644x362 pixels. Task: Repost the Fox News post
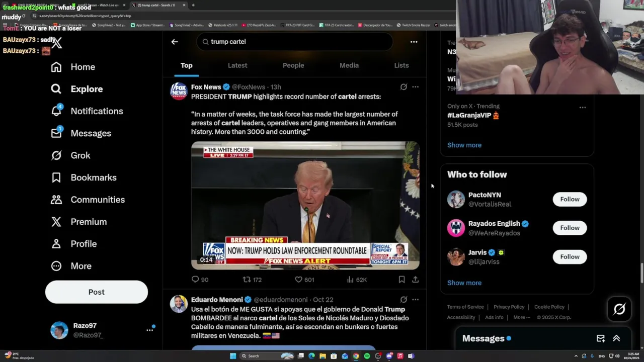coord(252,280)
